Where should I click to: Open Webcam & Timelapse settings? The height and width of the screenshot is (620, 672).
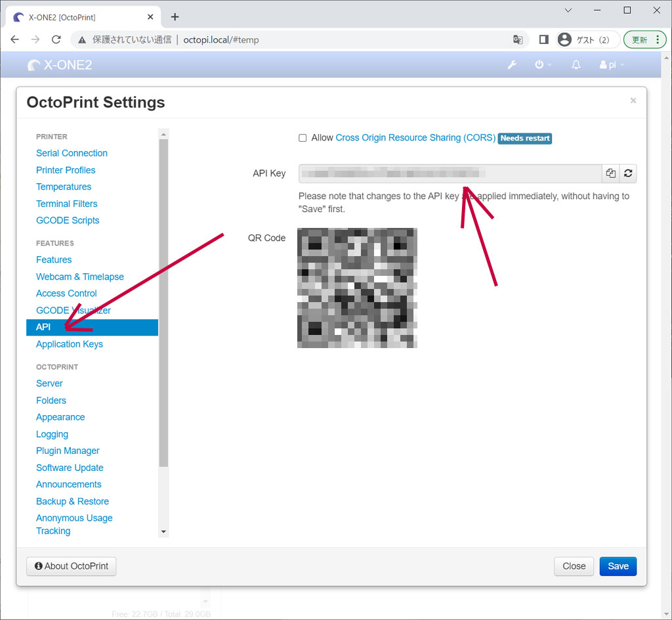pos(79,277)
